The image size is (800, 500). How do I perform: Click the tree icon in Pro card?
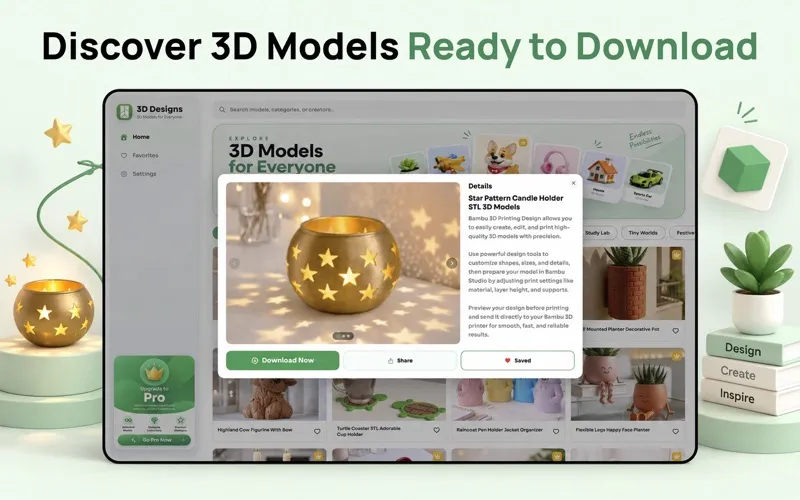point(154,421)
